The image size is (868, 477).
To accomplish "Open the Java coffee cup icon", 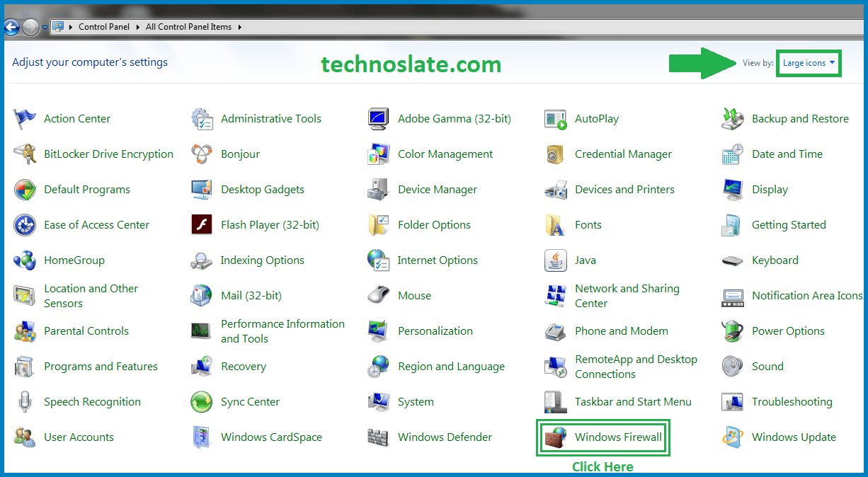I will point(556,260).
